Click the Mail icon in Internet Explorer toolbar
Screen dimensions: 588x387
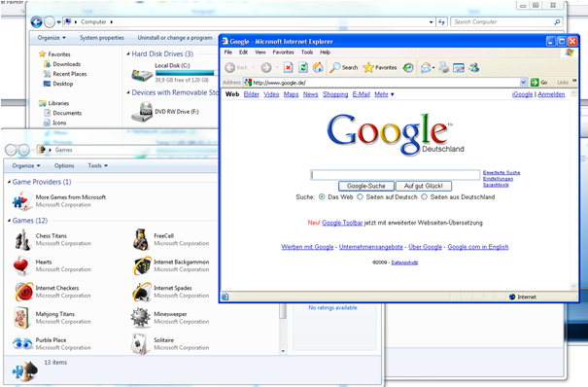[x=426, y=67]
